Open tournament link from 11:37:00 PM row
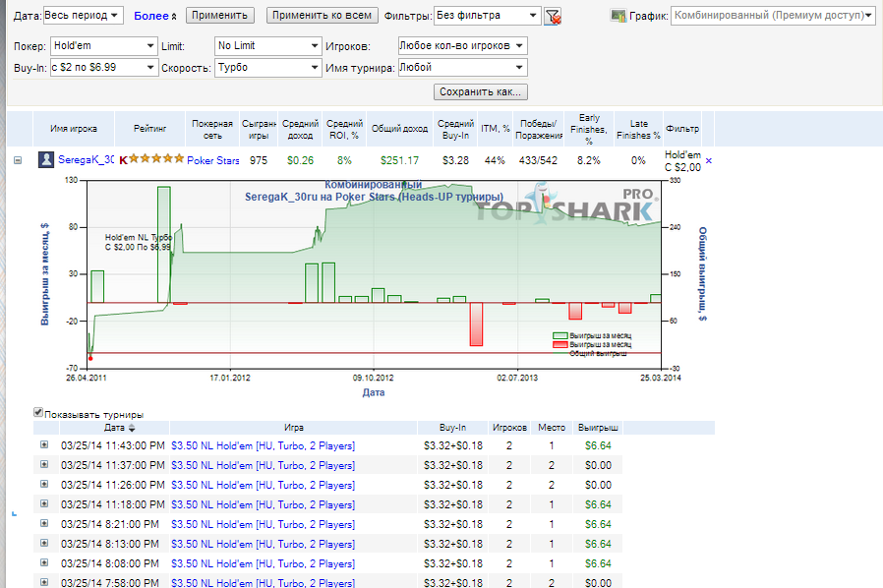The height and width of the screenshot is (588, 883). 263,465
